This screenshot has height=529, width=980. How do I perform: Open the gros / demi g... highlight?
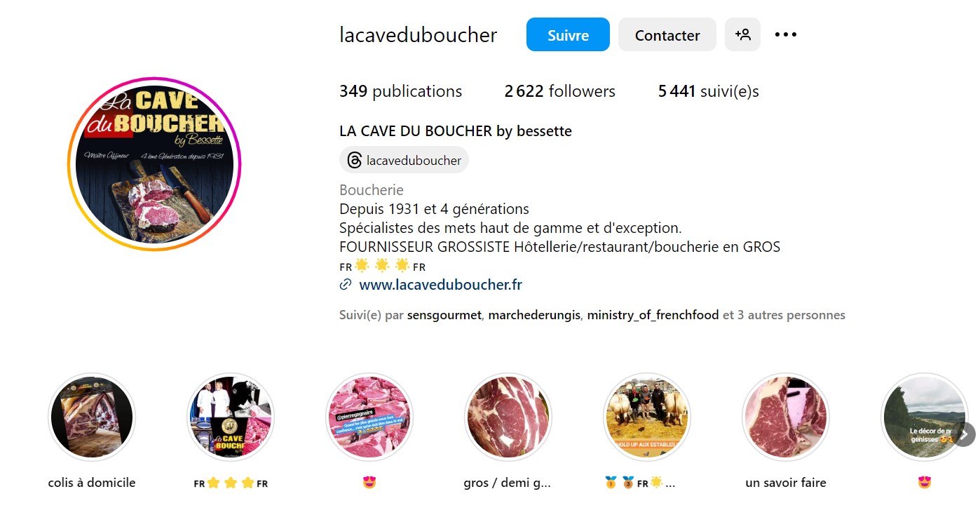coord(508,416)
